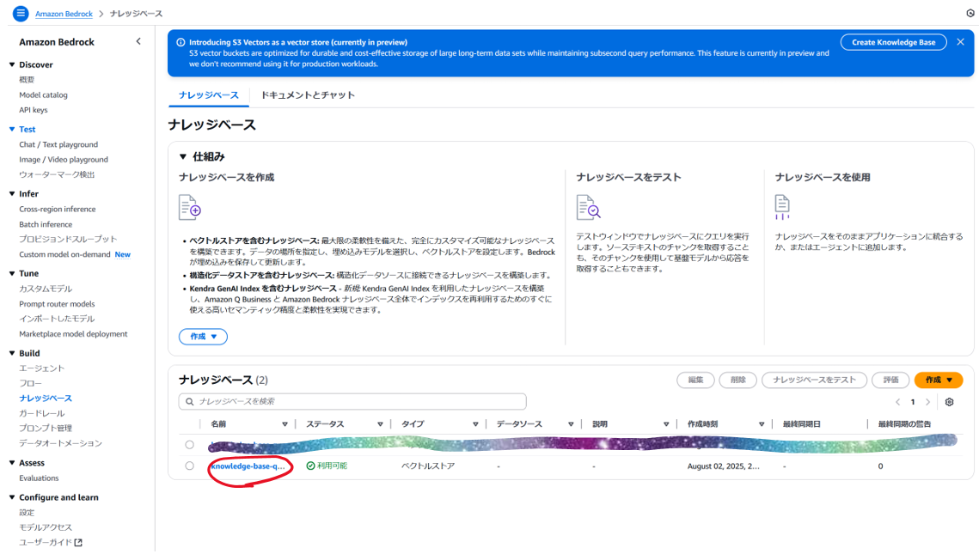Open Evaluations in the sidebar

pyautogui.click(x=39, y=478)
